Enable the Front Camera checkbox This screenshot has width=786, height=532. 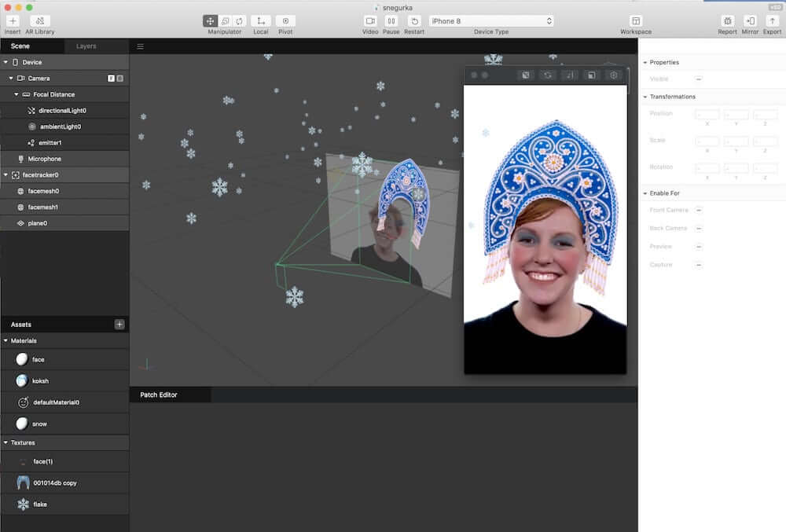(699, 210)
